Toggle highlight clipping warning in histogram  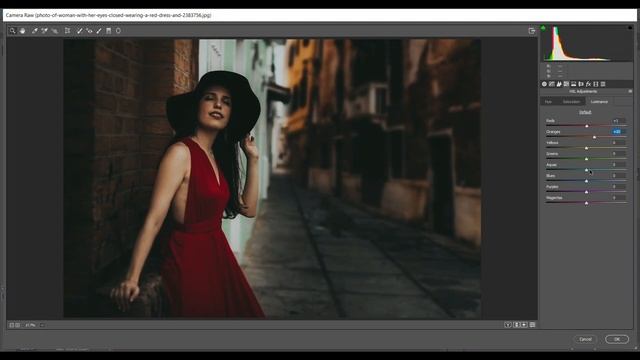[x=630, y=28]
